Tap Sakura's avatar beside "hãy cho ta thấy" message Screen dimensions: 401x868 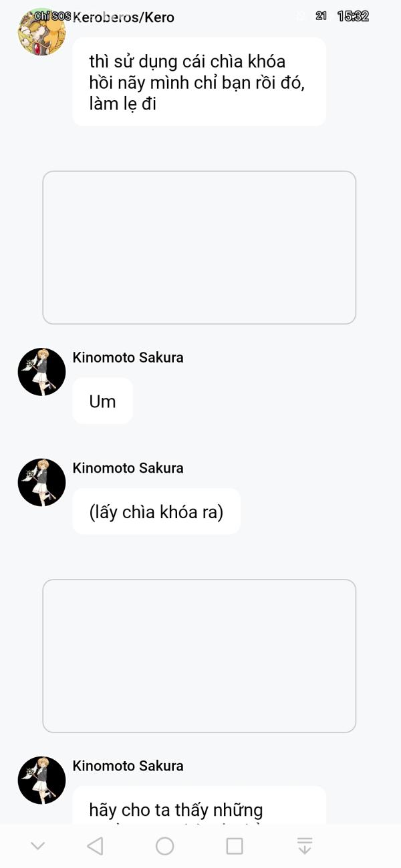(x=41, y=780)
